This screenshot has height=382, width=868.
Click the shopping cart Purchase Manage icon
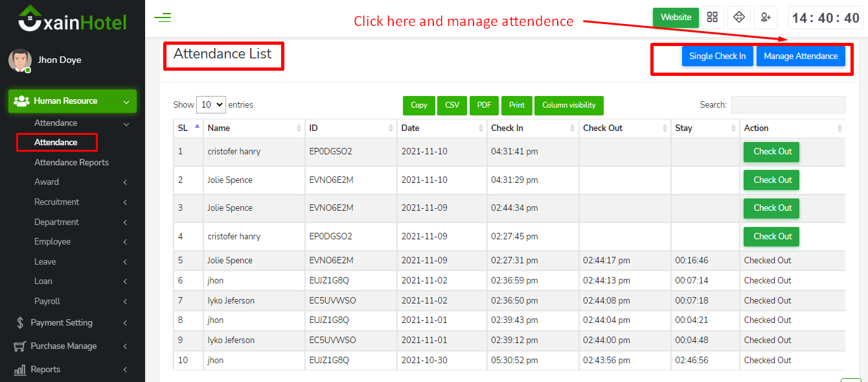pyautogui.click(x=20, y=346)
